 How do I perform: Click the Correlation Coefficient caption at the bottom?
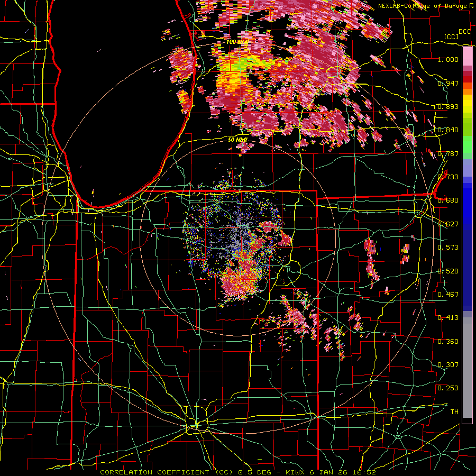click(238, 472)
